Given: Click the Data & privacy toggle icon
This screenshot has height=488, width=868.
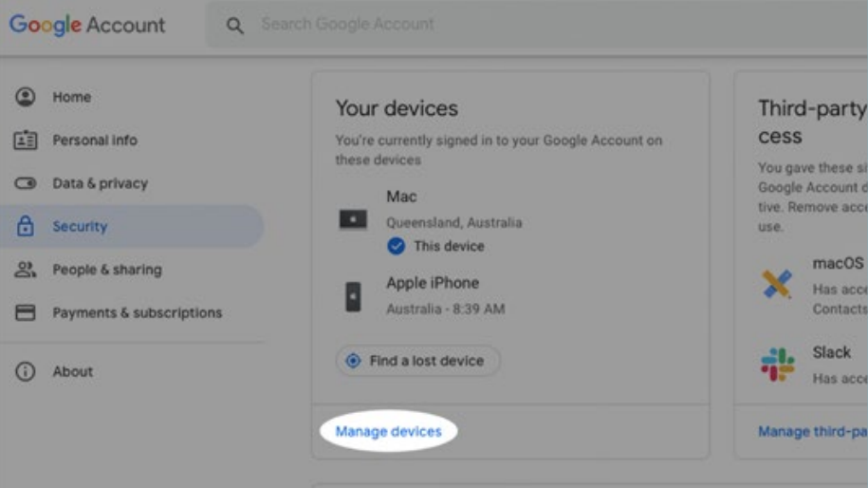Looking at the screenshot, I should click(x=26, y=183).
